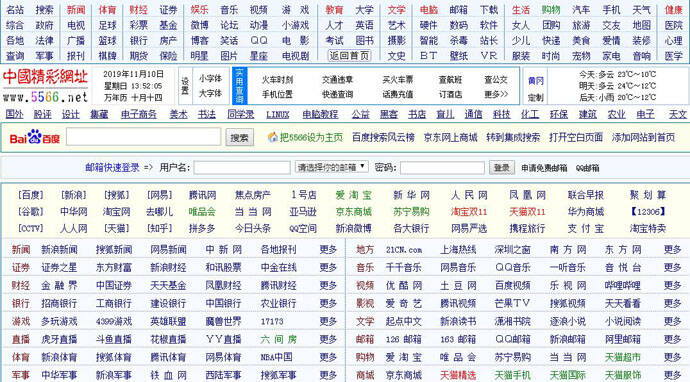This screenshot has height=382, width=690.
Task: Click the 登录 button in the mailbox login row
Action: (502, 167)
